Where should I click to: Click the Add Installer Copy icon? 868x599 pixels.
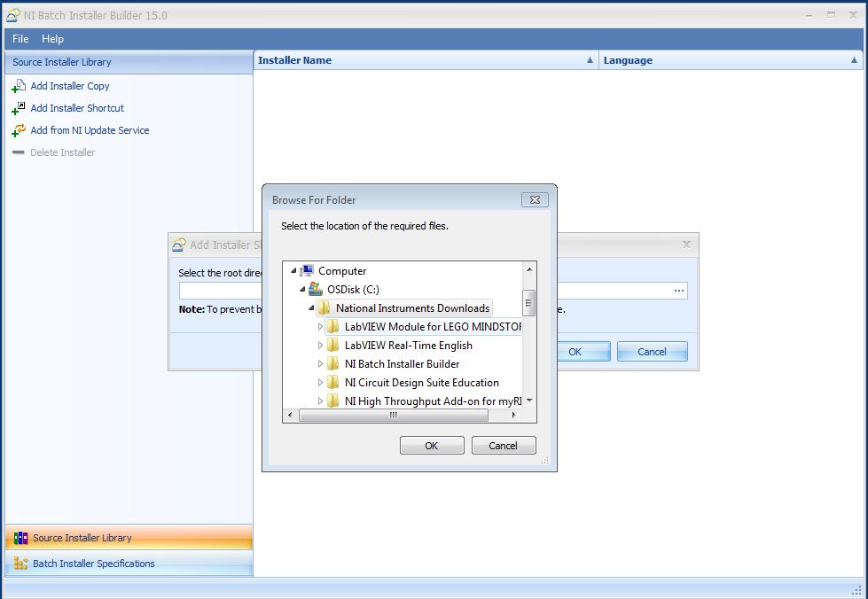click(x=19, y=86)
